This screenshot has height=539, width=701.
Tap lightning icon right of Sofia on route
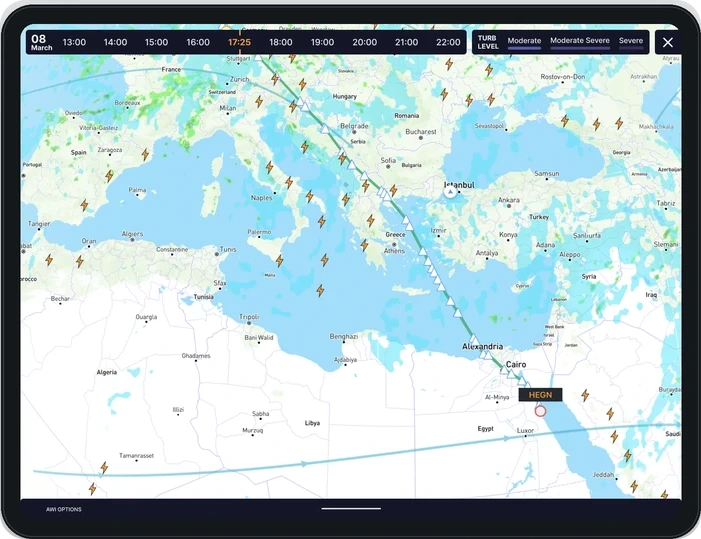393,190
